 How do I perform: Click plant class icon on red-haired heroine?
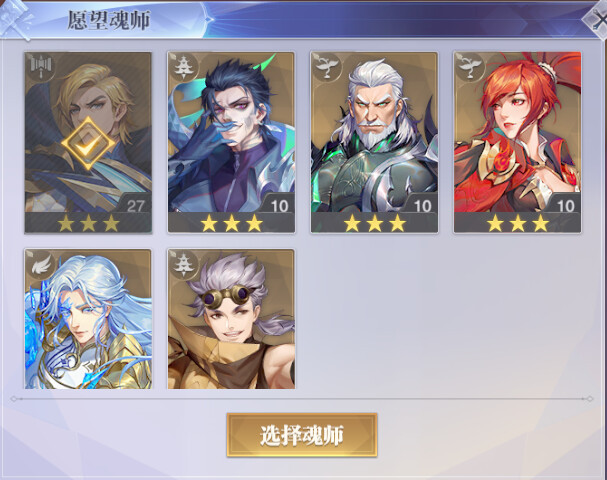point(469,68)
